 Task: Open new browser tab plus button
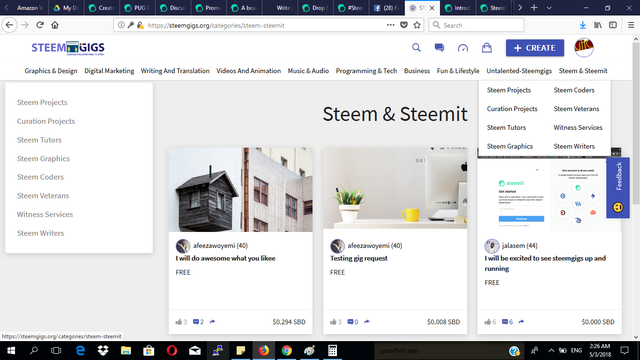pos(534,8)
